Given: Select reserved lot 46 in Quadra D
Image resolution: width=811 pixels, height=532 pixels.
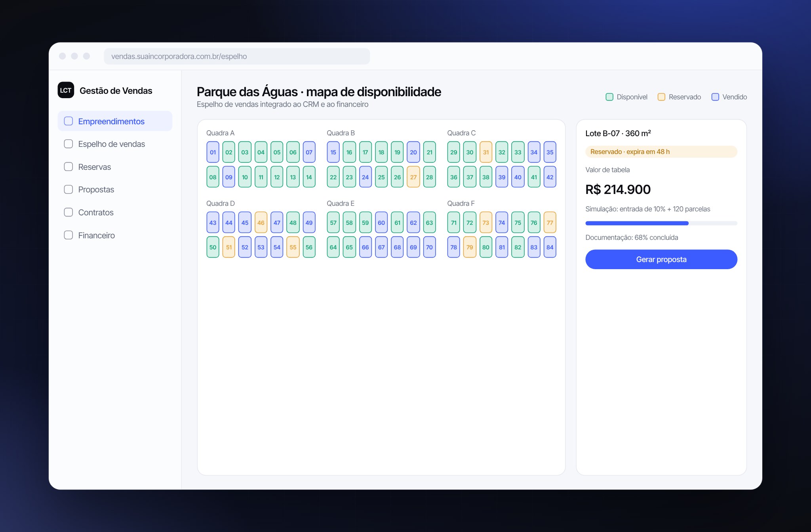Looking at the screenshot, I should 261,222.
